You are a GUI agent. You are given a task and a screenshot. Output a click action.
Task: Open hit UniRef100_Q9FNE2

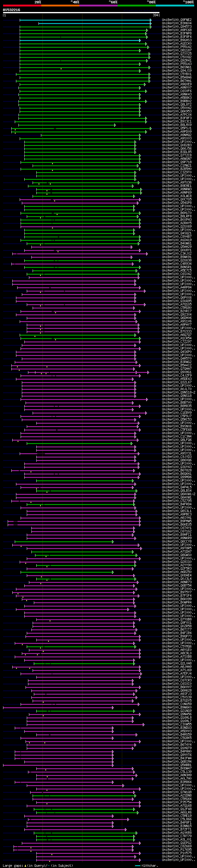(177, 20)
